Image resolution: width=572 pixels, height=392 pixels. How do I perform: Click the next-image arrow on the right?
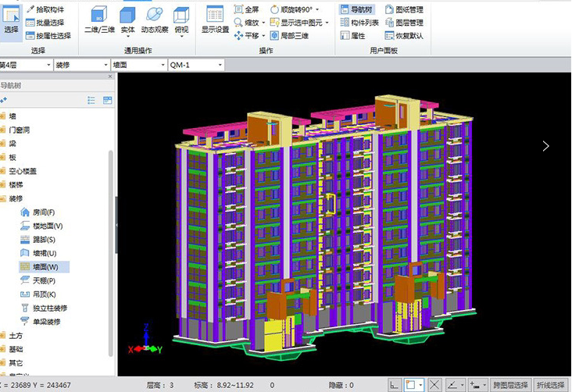[x=545, y=146]
